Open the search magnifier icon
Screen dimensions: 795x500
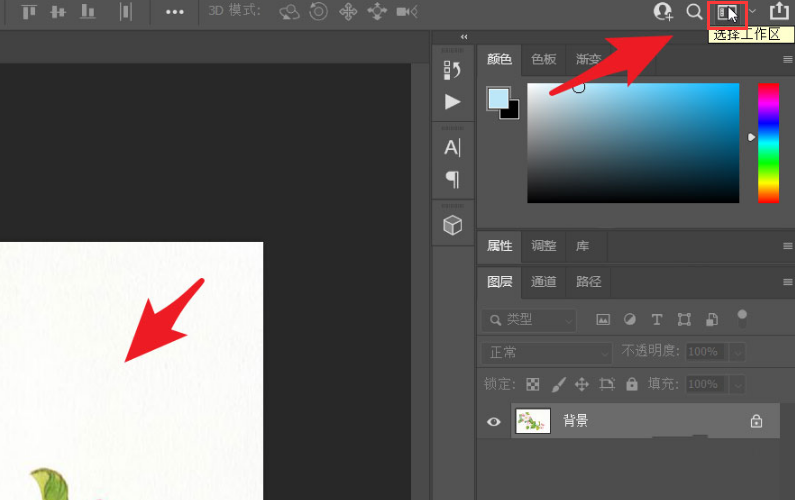[x=694, y=12]
